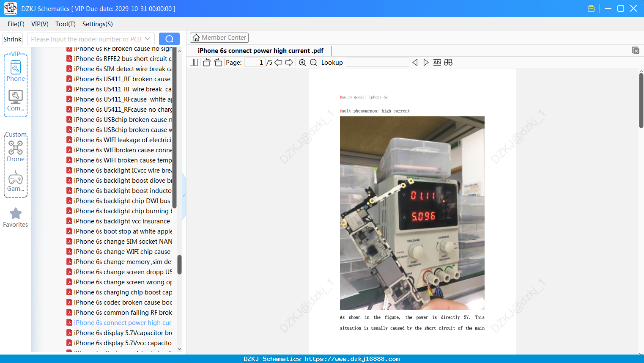The width and height of the screenshot is (644, 363).
Task: Open iPhone 6s backlight ICvcc wire break file
Action: coord(123,170)
